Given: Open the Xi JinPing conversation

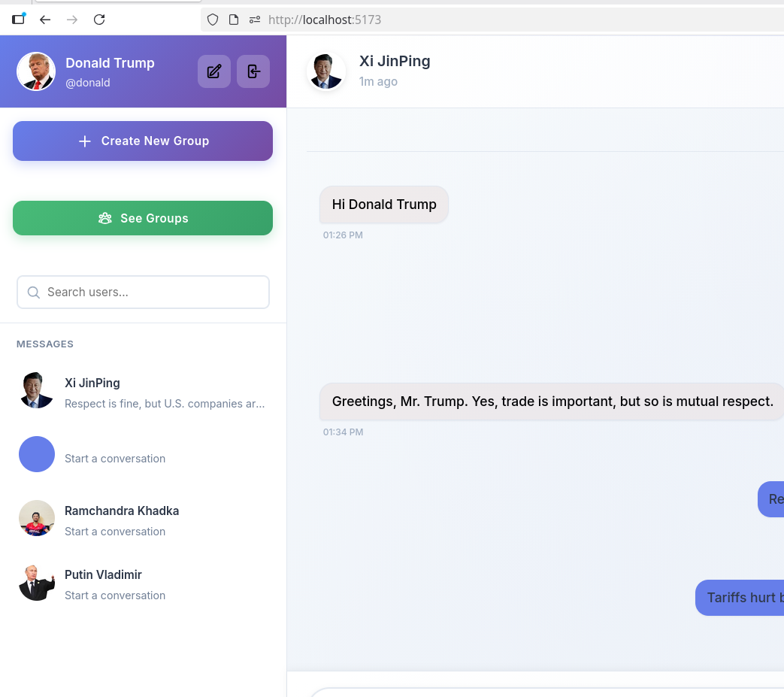Looking at the screenshot, I should click(142, 390).
